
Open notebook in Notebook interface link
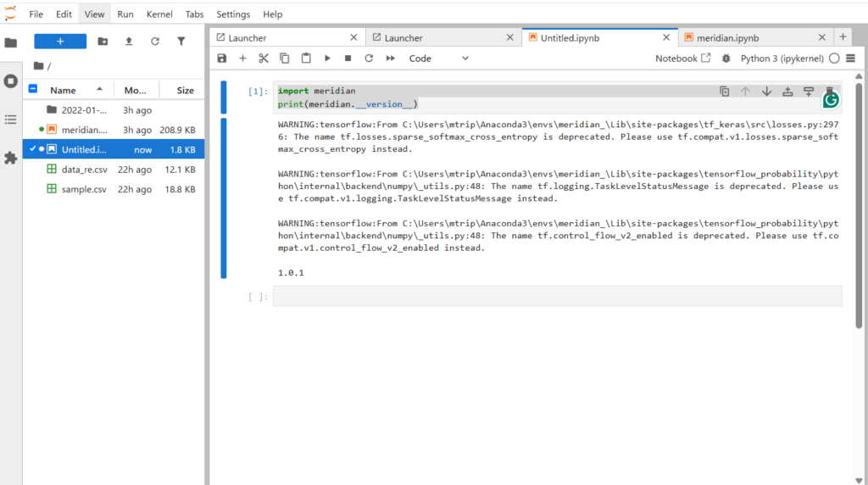tap(682, 59)
